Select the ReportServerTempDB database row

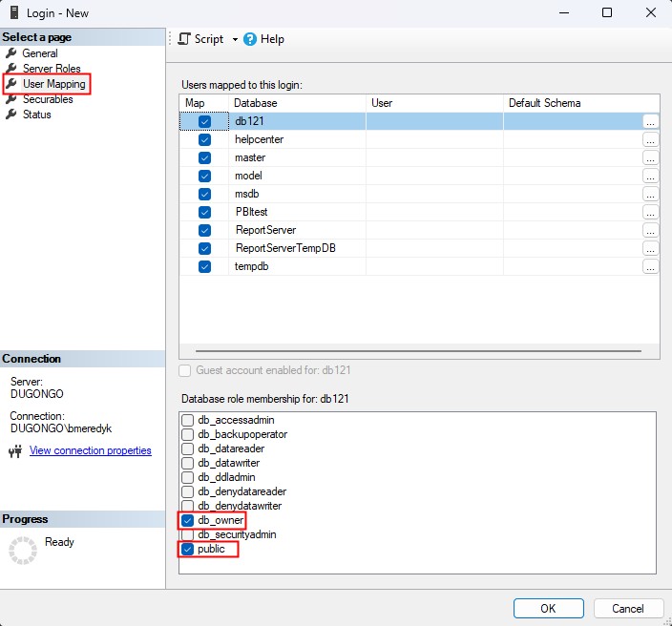pos(419,248)
